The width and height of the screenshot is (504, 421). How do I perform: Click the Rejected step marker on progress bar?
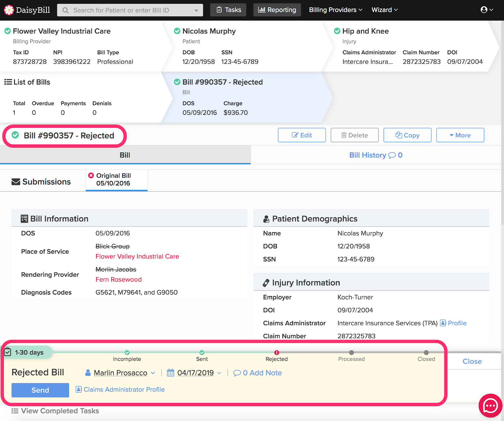coord(277,353)
